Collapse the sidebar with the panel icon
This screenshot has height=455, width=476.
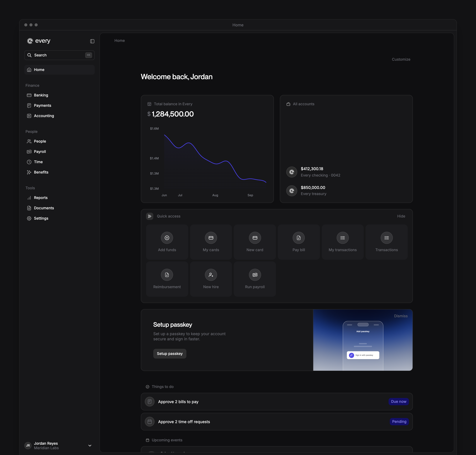coord(92,41)
